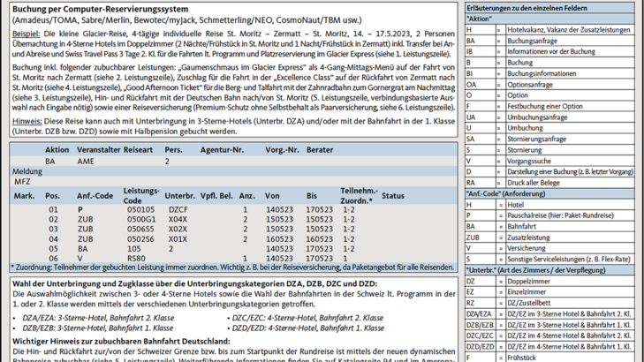Click legend entry "Sonstige Serviceleistungen (z. B. Flex-Rate)"

[569, 260]
